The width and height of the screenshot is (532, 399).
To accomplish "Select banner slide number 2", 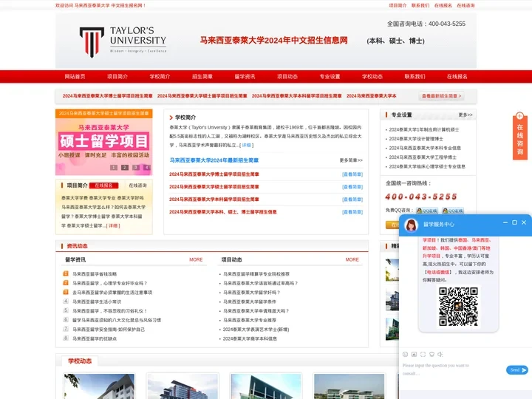I will (x=125, y=167).
